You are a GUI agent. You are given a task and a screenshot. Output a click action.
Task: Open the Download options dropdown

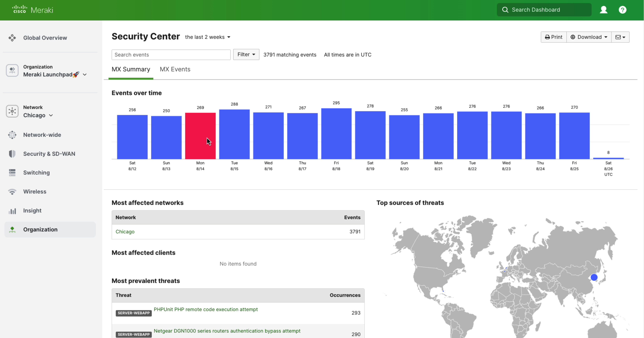[x=589, y=37]
